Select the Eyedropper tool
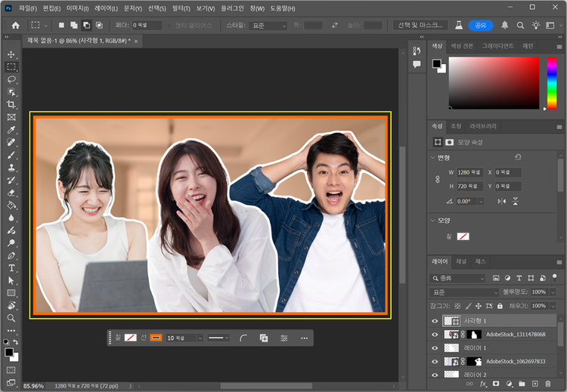Image resolution: width=567 pixels, height=392 pixels. click(11, 130)
